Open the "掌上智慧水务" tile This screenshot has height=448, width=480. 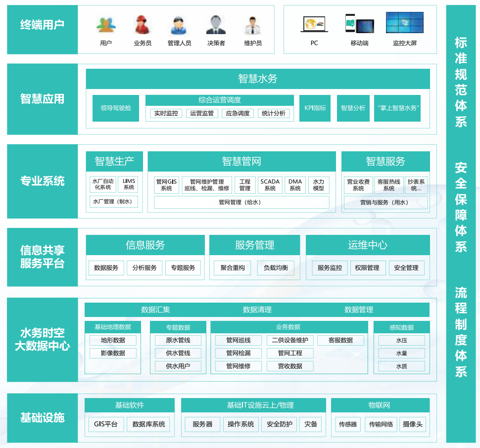(x=397, y=108)
